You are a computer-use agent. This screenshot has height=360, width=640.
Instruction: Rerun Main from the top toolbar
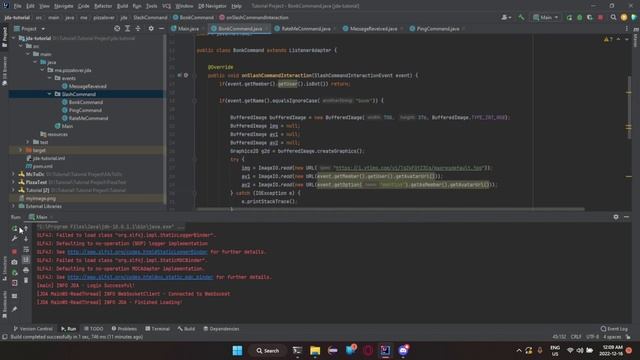[569, 18]
